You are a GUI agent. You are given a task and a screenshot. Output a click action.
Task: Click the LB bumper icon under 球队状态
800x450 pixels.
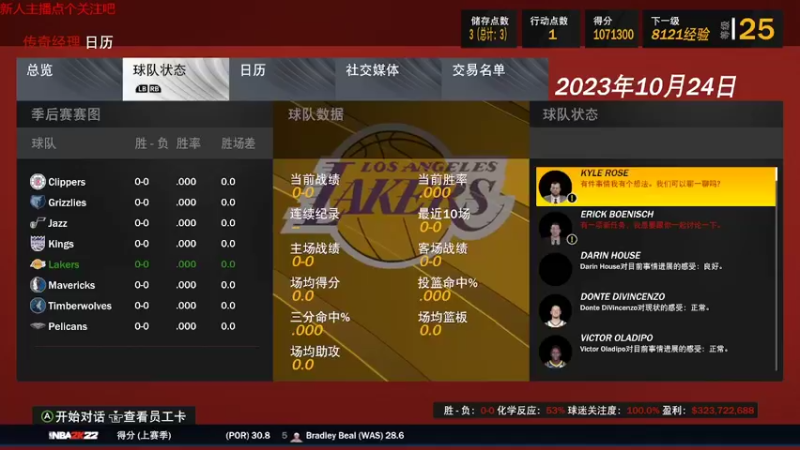tap(141, 89)
